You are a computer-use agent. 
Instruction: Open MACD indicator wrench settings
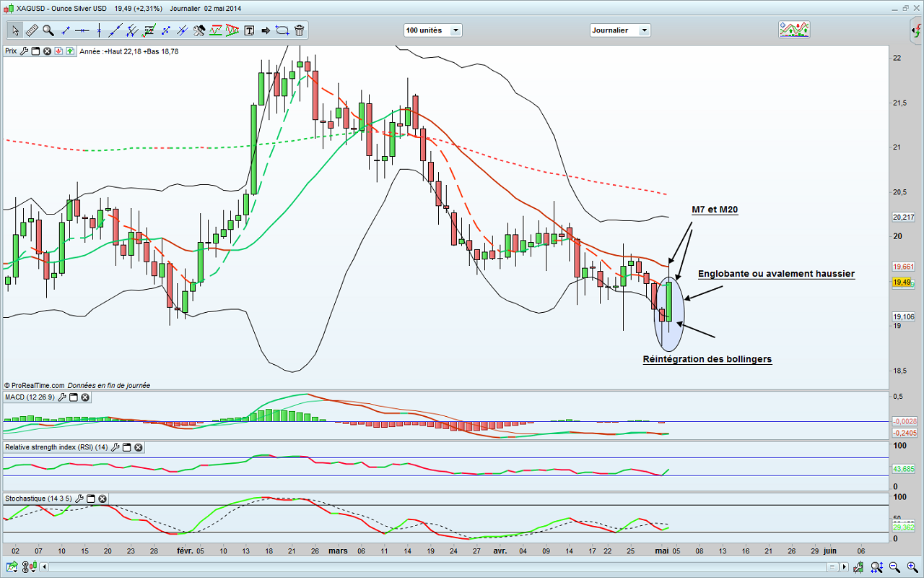coord(62,397)
